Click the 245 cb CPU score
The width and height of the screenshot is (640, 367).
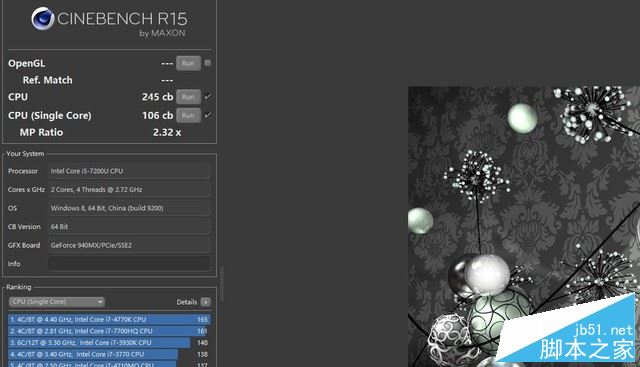(x=158, y=97)
